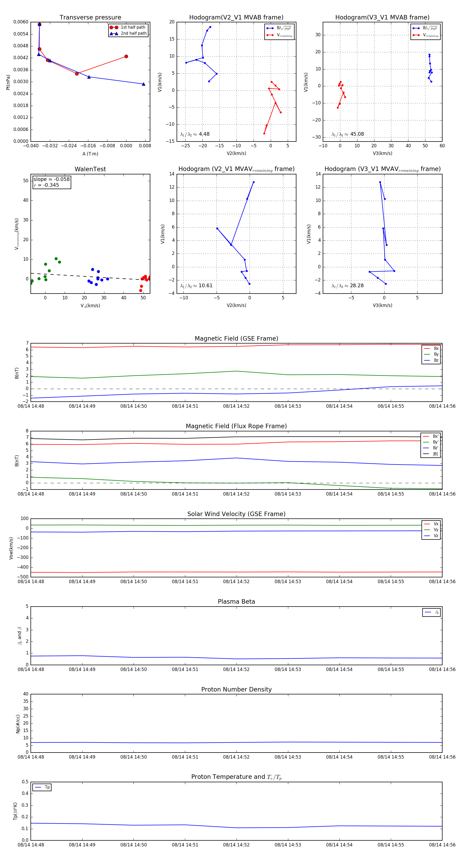
Task: Select '1st half path' legend entry
Action: click(128, 27)
